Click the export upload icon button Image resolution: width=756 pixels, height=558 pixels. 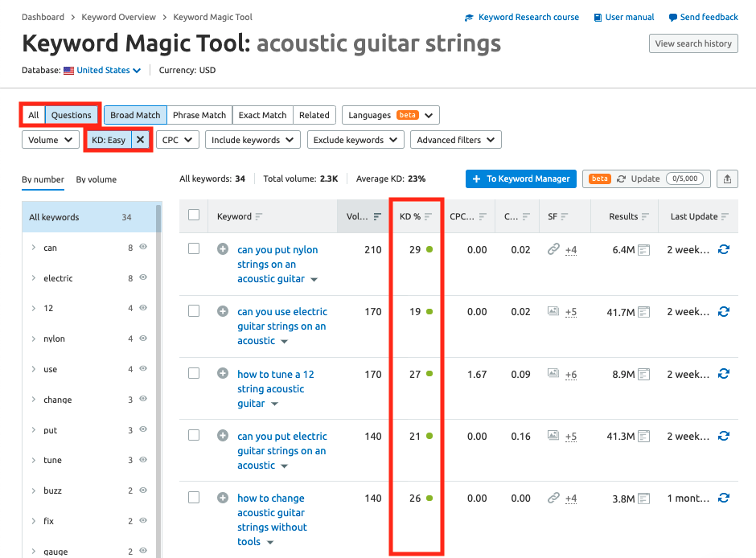coord(728,179)
